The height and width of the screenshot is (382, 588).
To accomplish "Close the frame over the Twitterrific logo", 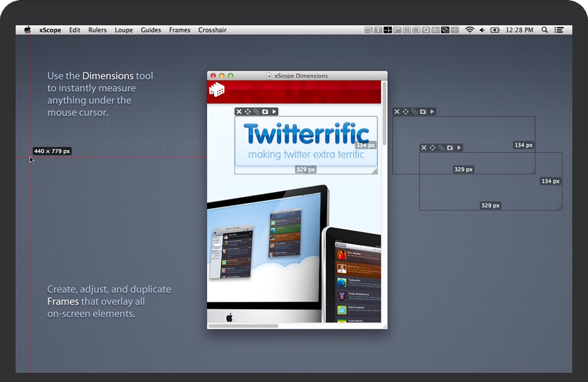I will coord(239,111).
